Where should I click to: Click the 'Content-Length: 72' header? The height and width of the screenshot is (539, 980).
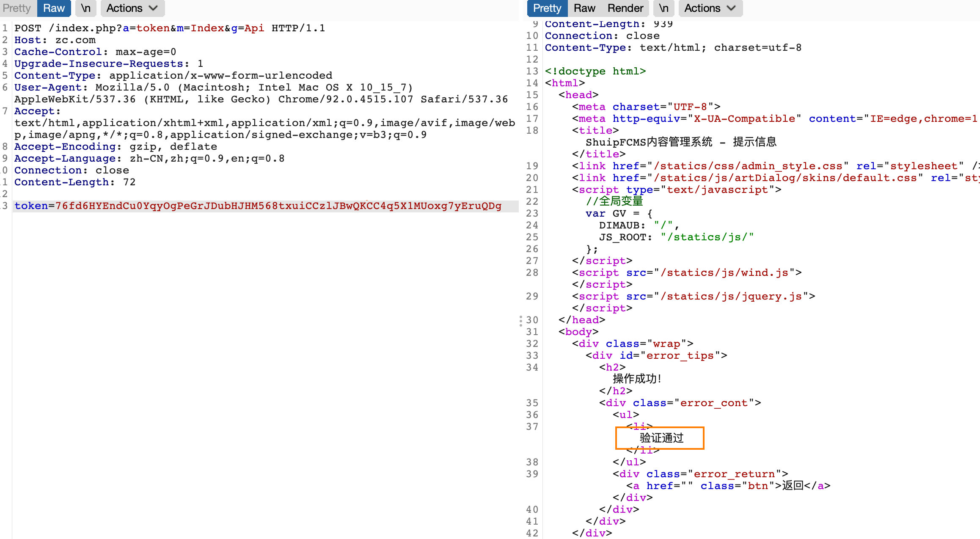(75, 182)
